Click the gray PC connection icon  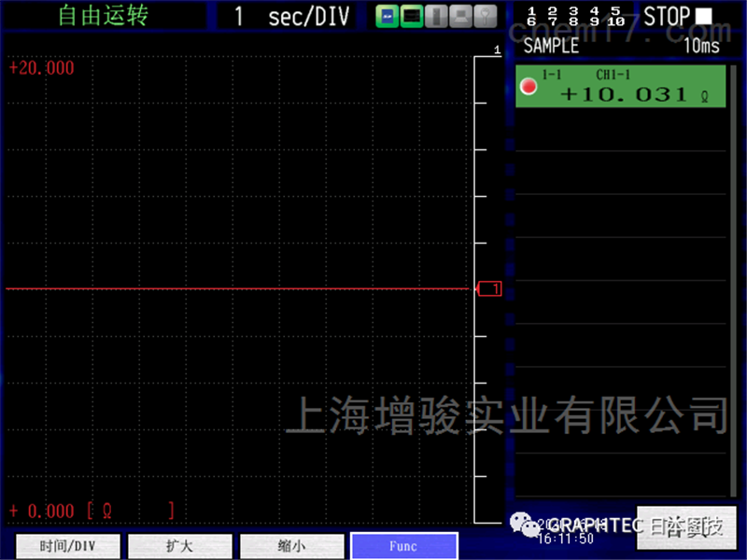[462, 17]
